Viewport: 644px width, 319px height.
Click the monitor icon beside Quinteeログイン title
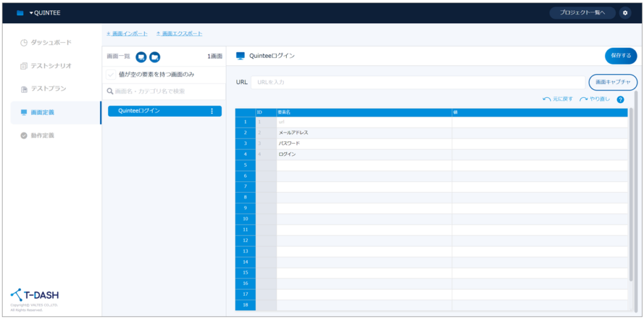[240, 56]
